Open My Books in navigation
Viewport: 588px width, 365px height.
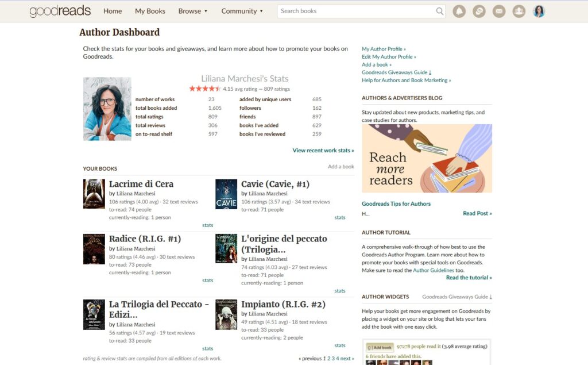point(150,11)
